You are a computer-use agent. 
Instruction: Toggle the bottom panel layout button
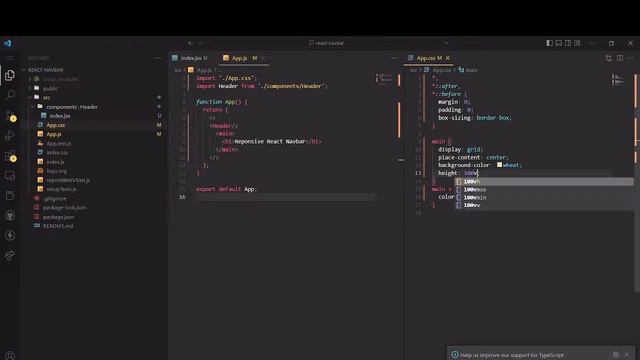click(x=559, y=43)
